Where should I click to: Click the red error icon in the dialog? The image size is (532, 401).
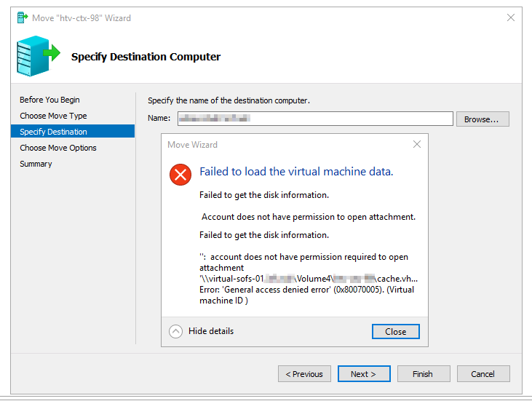coord(179,174)
